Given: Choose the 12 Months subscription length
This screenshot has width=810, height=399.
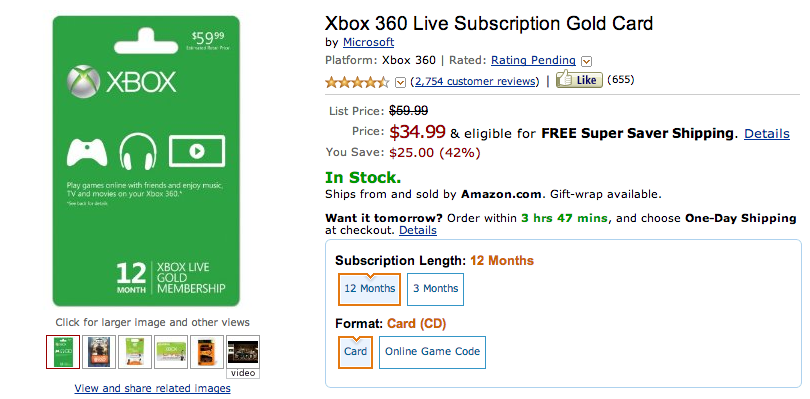Looking at the screenshot, I should pyautogui.click(x=369, y=289).
